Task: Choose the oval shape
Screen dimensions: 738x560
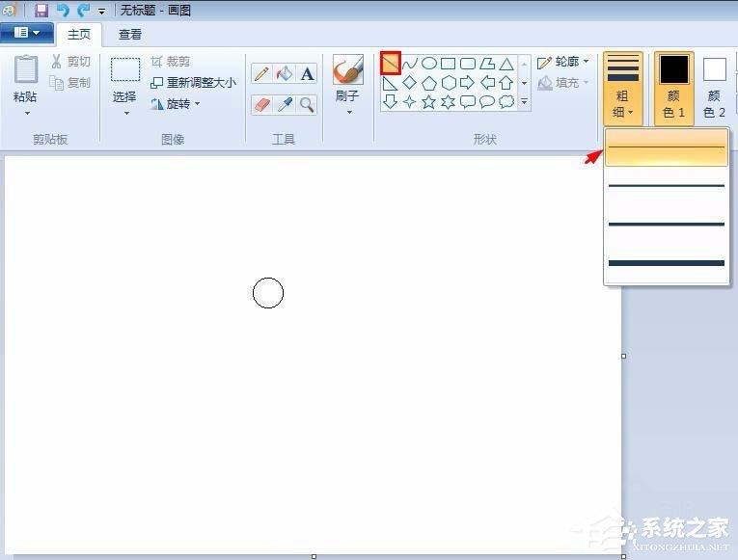Action: tap(428, 64)
